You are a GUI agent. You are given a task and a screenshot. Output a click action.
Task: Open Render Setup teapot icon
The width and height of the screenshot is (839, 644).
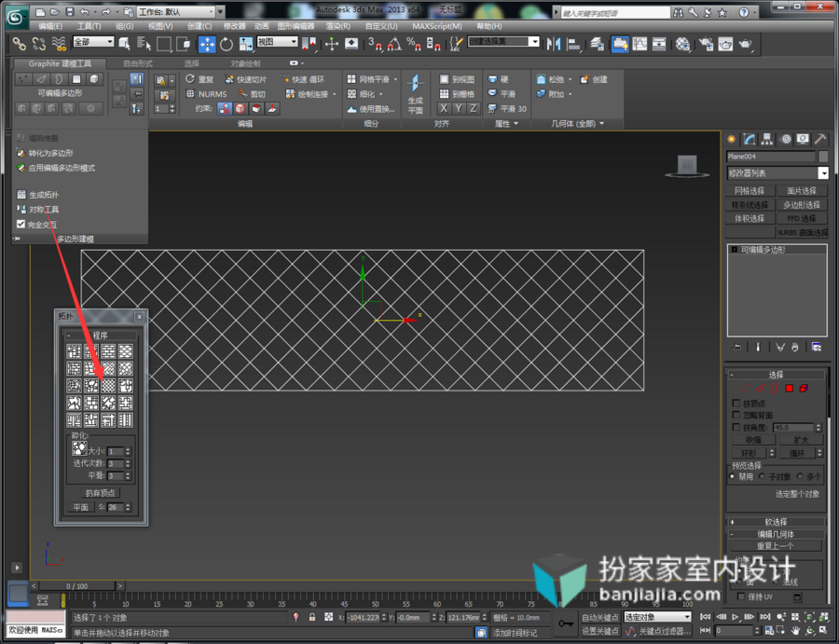pos(706,44)
